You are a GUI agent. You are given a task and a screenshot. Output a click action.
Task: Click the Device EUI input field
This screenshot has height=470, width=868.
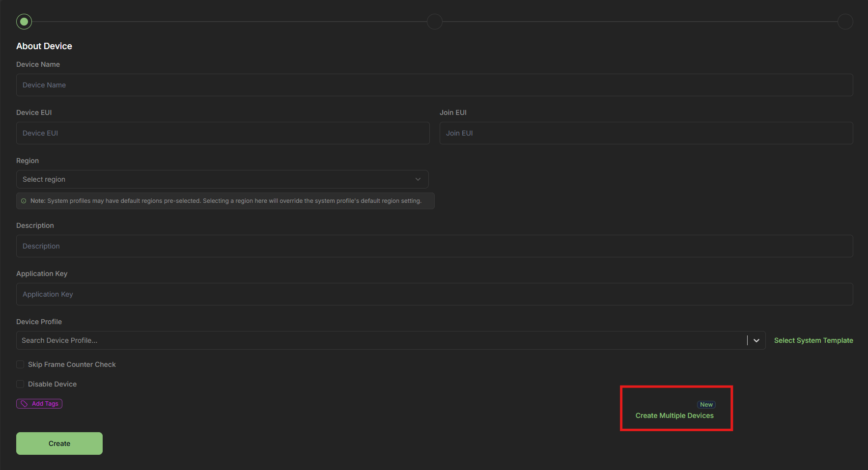point(222,133)
